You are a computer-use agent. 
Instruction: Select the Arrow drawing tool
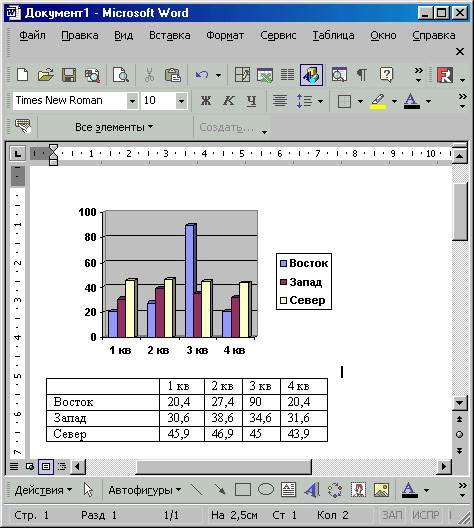(219, 490)
